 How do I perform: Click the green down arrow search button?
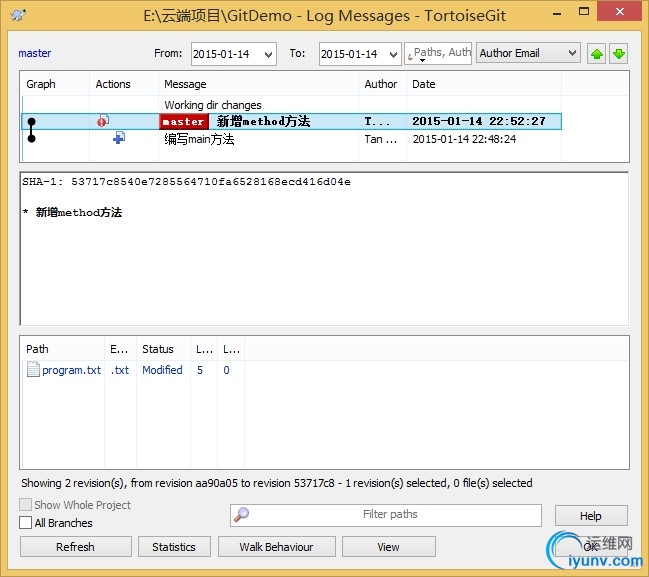619,54
